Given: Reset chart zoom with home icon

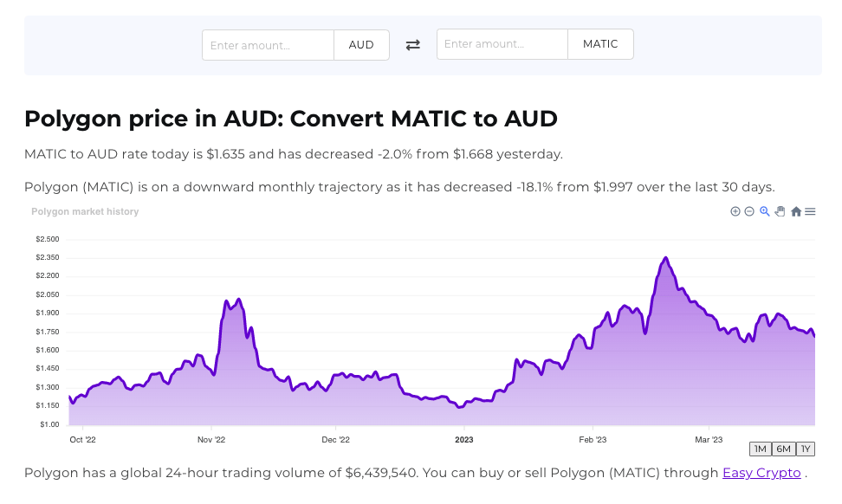Looking at the screenshot, I should point(796,211).
